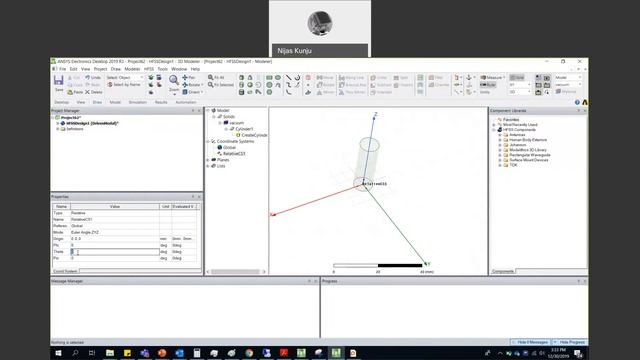This screenshot has height=360, width=640.
Task: Click Paste in the ribbon
Action: click(75, 92)
